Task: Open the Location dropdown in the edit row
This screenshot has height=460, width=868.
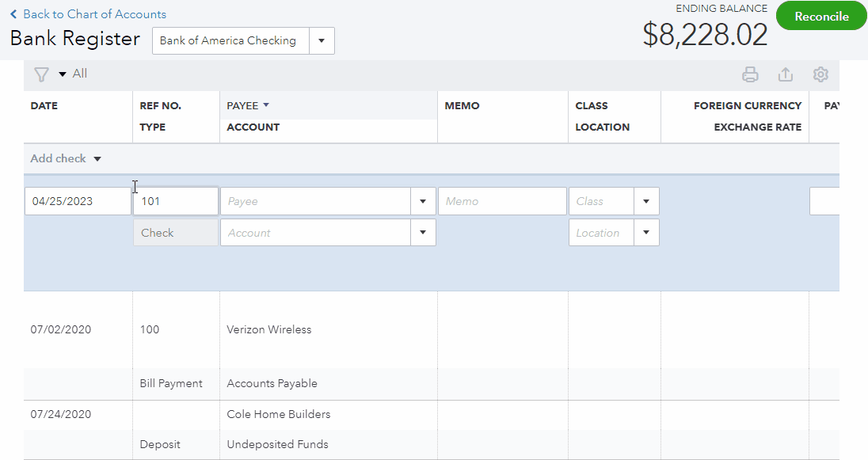Action: click(x=647, y=232)
